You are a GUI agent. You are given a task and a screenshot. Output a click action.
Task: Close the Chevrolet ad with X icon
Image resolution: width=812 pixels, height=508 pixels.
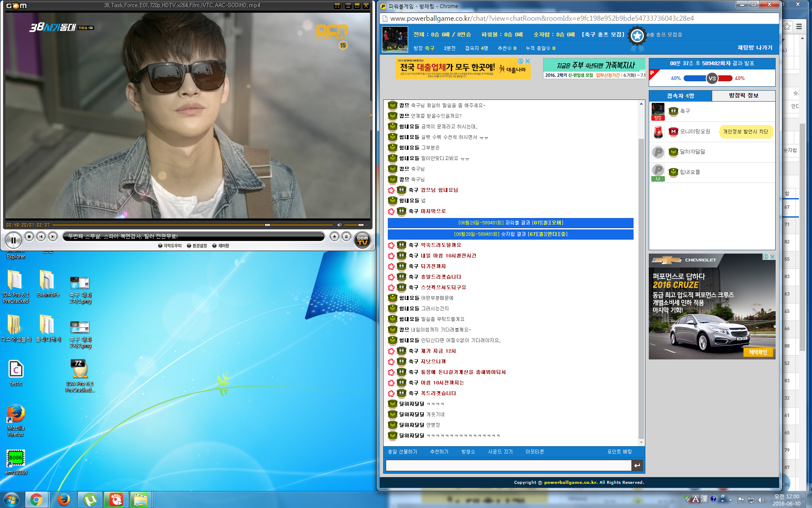tap(772, 257)
